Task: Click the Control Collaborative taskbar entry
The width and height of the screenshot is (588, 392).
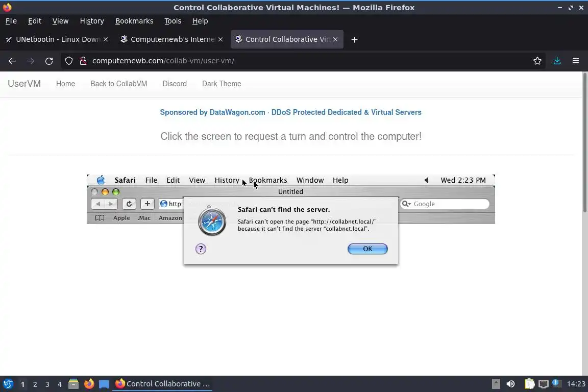Action: [162, 384]
